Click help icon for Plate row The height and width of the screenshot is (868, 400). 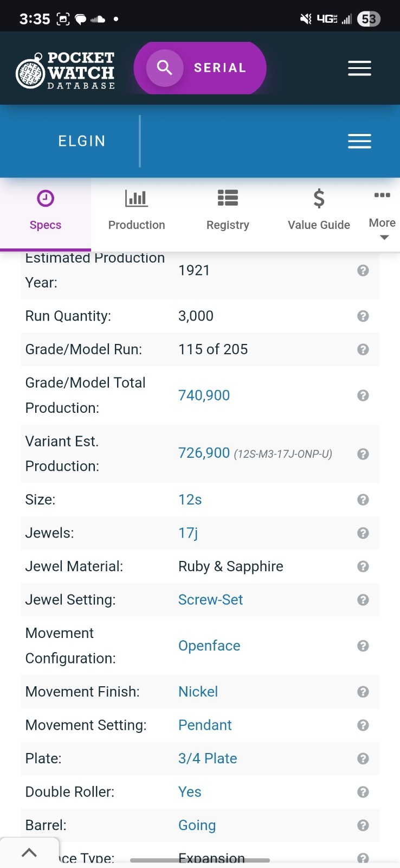pyautogui.click(x=363, y=758)
